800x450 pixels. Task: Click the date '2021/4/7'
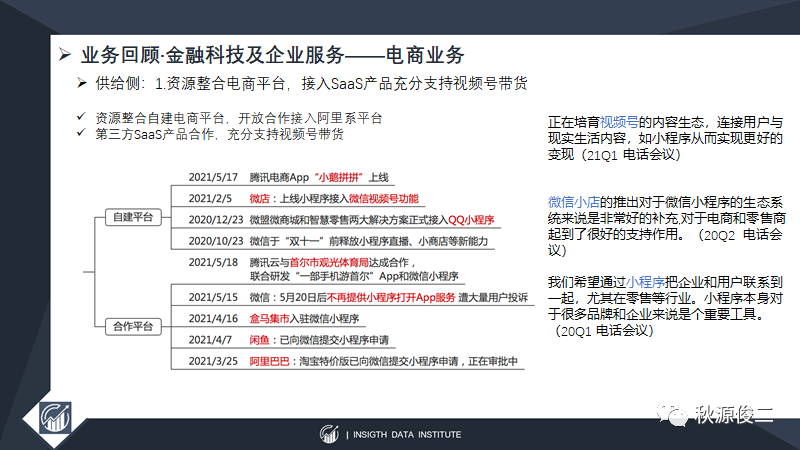click(210, 340)
